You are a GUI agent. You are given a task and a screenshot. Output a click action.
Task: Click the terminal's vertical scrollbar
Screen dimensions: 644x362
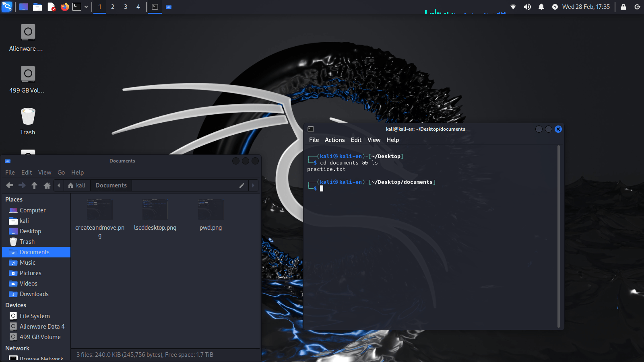click(x=559, y=237)
